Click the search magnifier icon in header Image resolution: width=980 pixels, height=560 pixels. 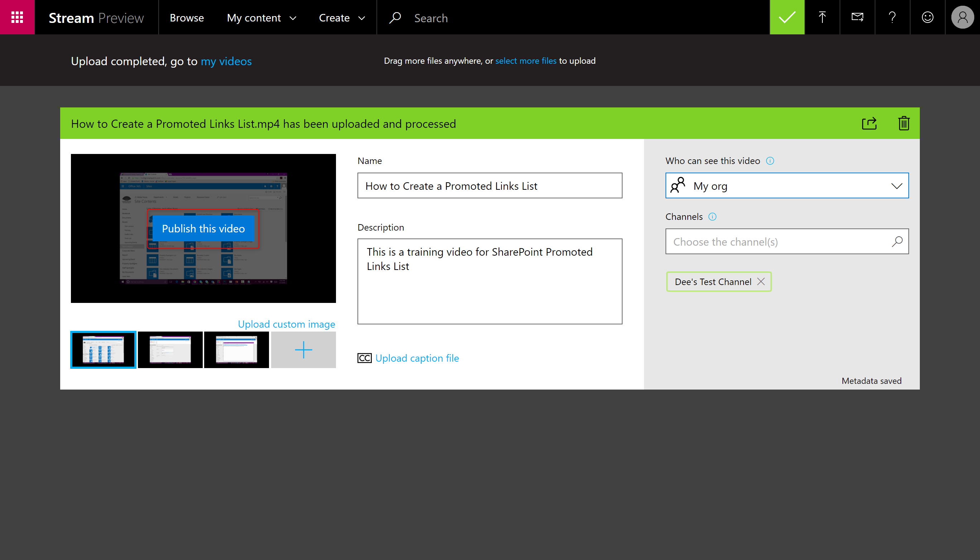(395, 18)
